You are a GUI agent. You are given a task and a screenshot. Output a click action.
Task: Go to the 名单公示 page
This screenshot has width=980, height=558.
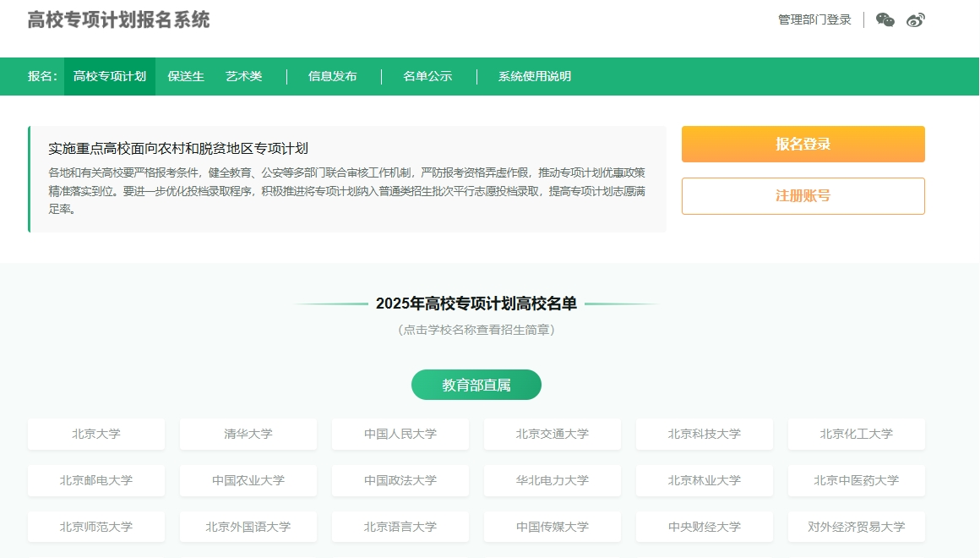pos(428,76)
